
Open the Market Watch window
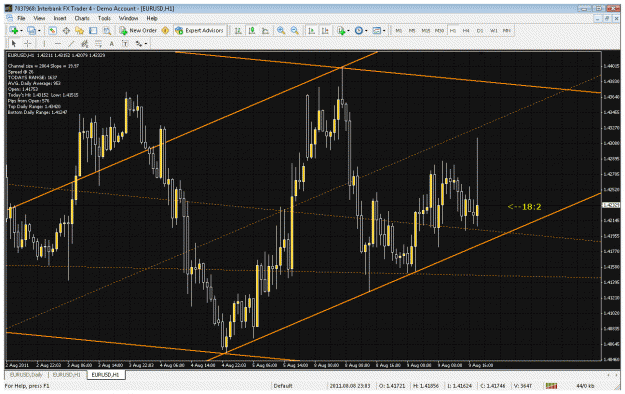click(53, 31)
